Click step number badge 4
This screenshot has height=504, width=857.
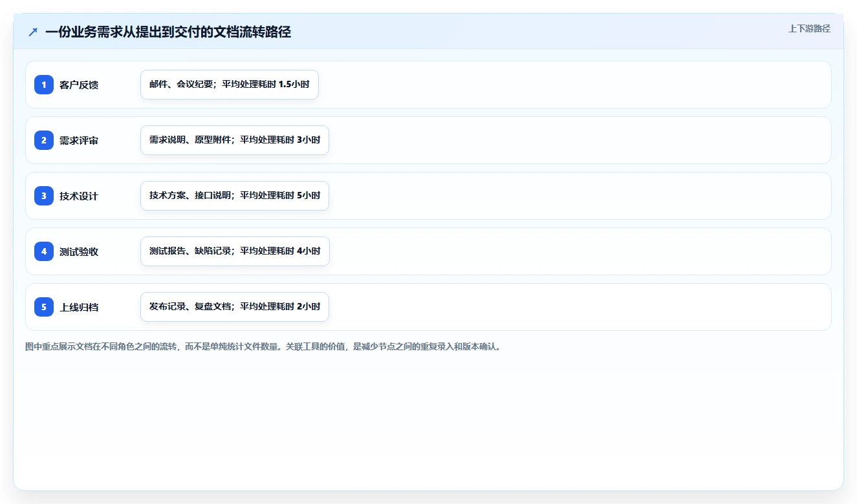point(44,251)
